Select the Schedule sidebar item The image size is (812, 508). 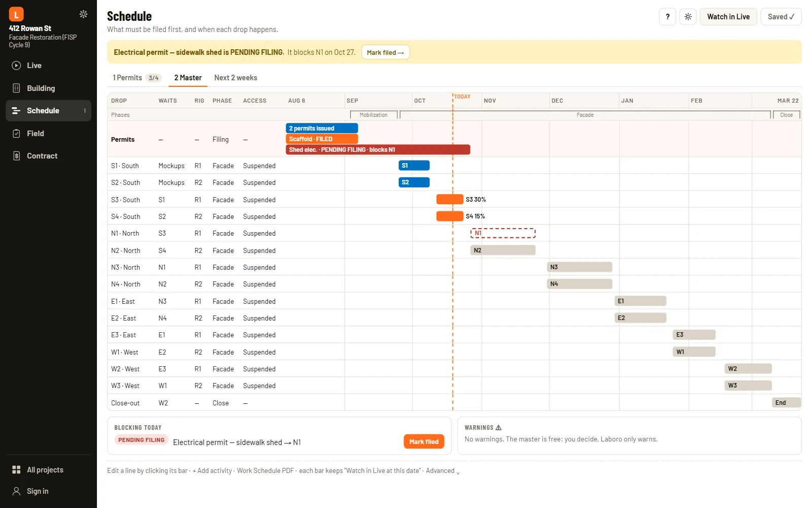coord(48,111)
